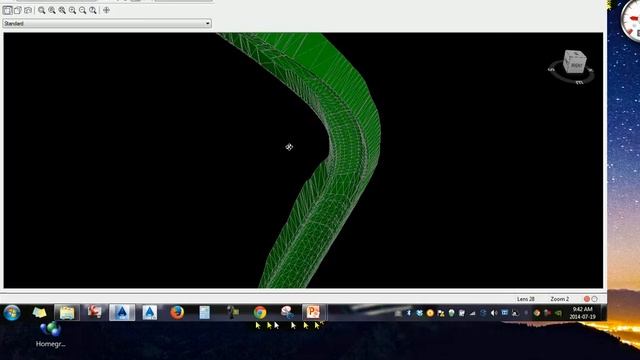Open the taskbar icon right of Chrome
Image resolution: width=640 pixels, height=360 pixels.
point(287,313)
